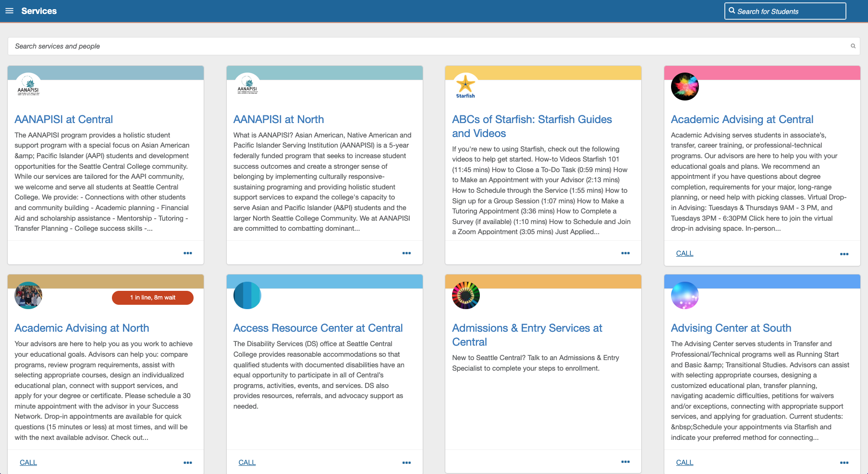Open the Academic Advising at Central title
868x474 pixels.
point(742,119)
